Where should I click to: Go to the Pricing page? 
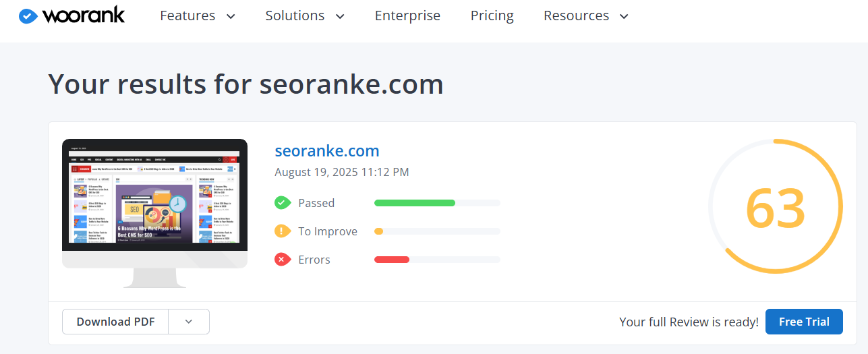tap(492, 16)
